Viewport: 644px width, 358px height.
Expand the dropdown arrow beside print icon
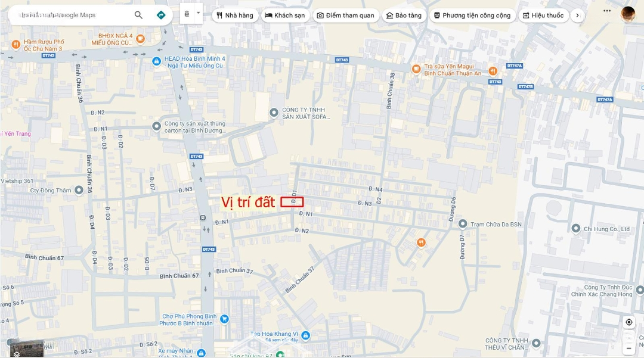point(198,14)
